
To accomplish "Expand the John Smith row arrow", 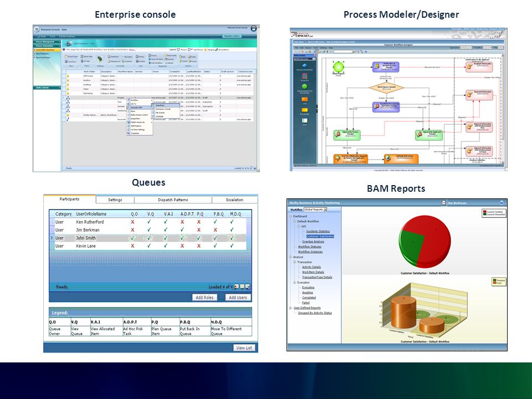I will (x=52, y=238).
